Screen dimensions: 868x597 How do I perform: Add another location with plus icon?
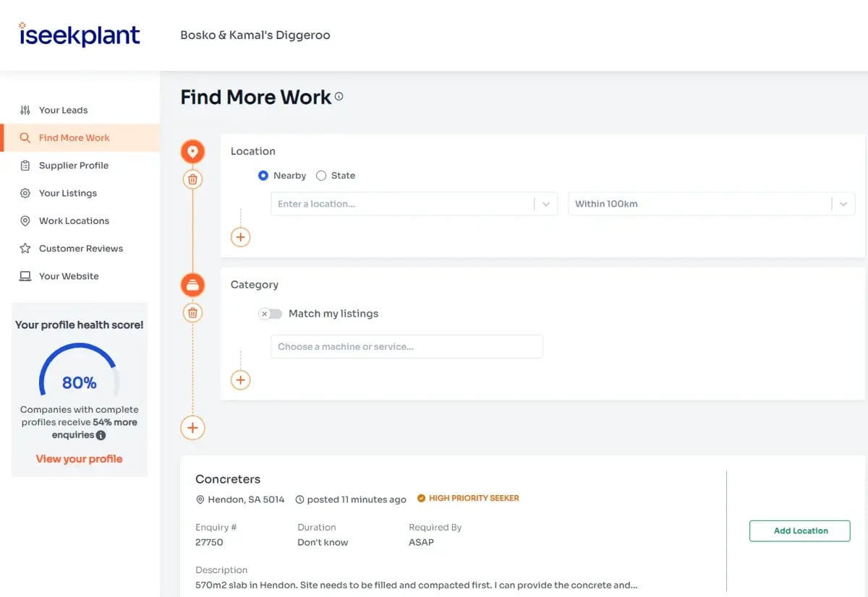pyautogui.click(x=240, y=237)
